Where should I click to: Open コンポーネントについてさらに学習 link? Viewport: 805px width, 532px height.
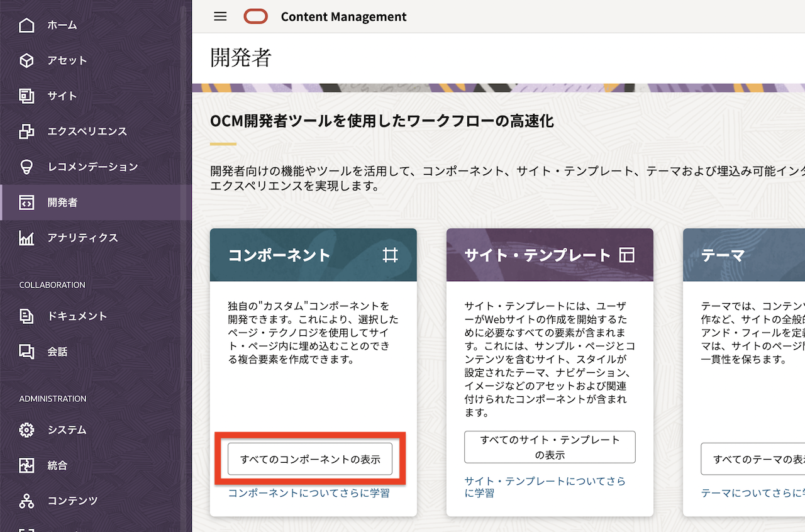(x=309, y=493)
